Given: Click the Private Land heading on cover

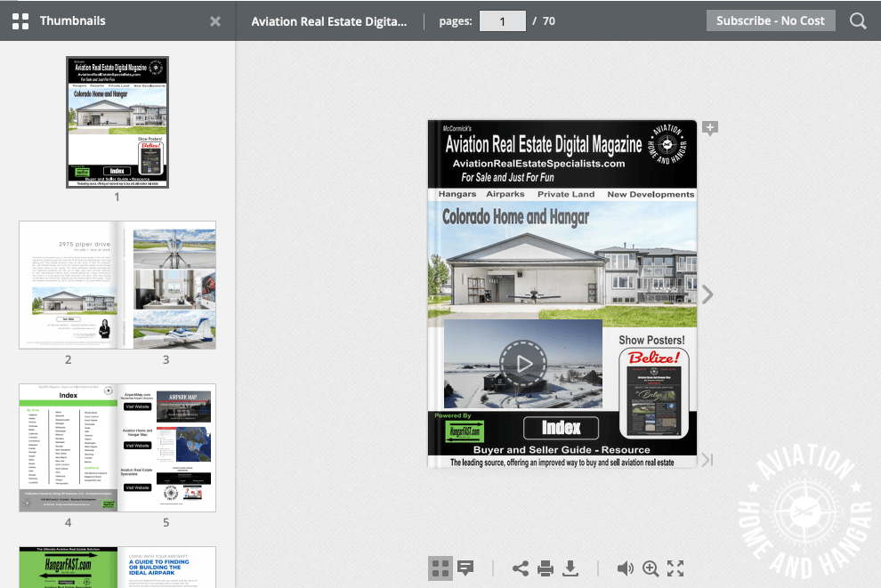Looking at the screenshot, I should pos(566,194).
